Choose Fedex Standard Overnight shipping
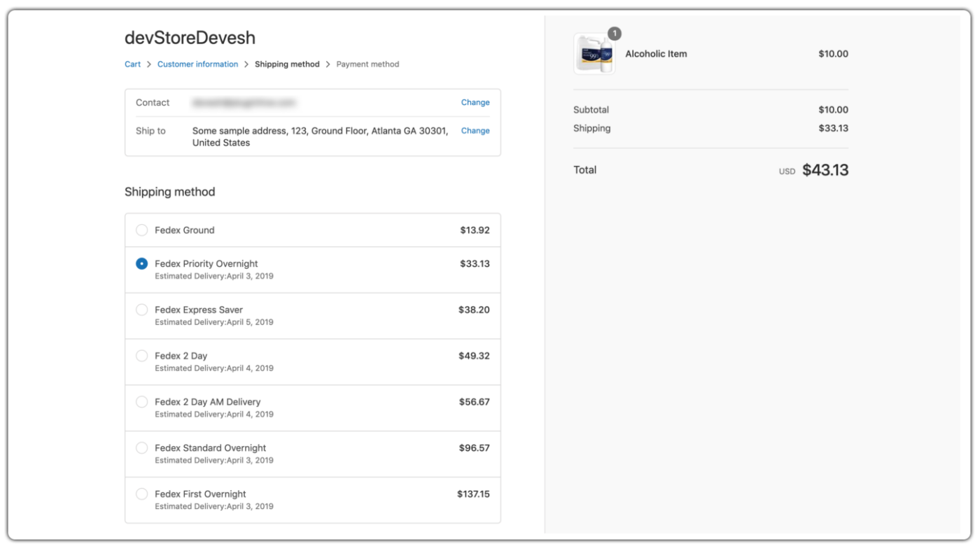 [x=141, y=448]
